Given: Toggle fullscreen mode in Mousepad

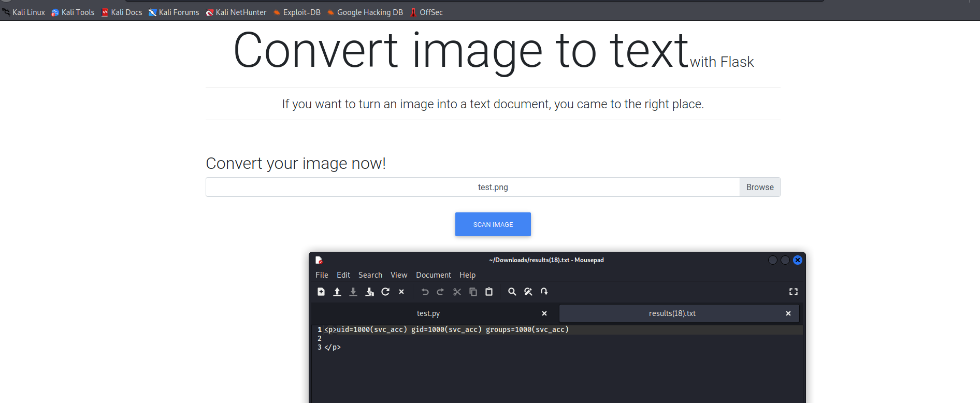Looking at the screenshot, I should pyautogui.click(x=793, y=292).
